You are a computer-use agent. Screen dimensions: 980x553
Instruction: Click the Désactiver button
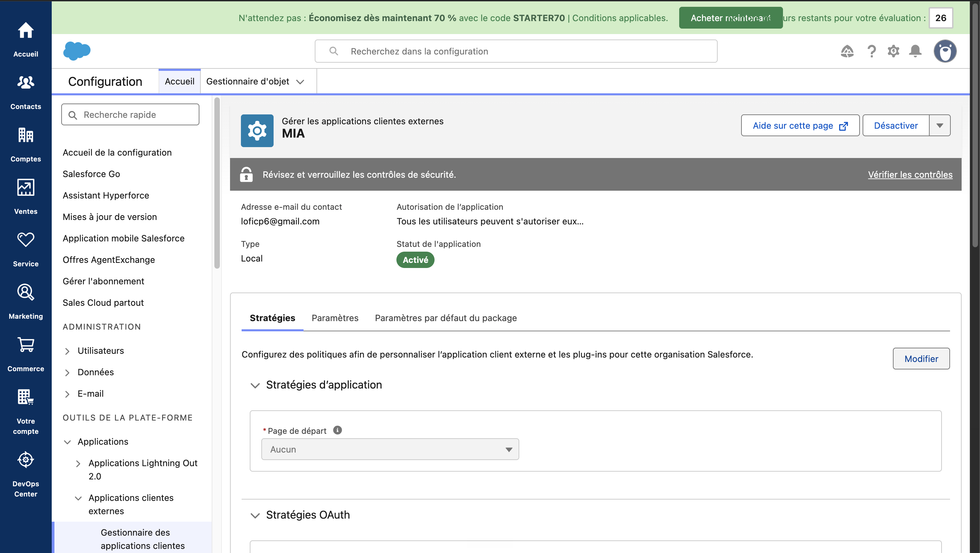coord(896,125)
